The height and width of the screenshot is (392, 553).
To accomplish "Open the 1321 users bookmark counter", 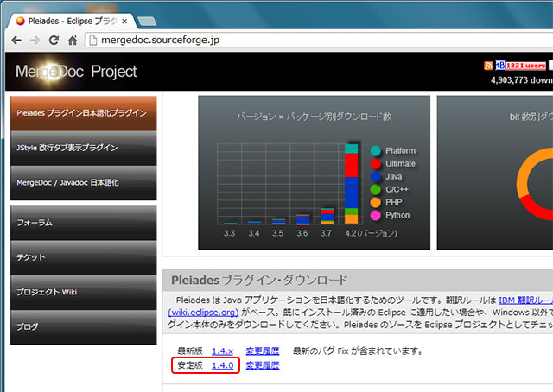I will [x=525, y=66].
